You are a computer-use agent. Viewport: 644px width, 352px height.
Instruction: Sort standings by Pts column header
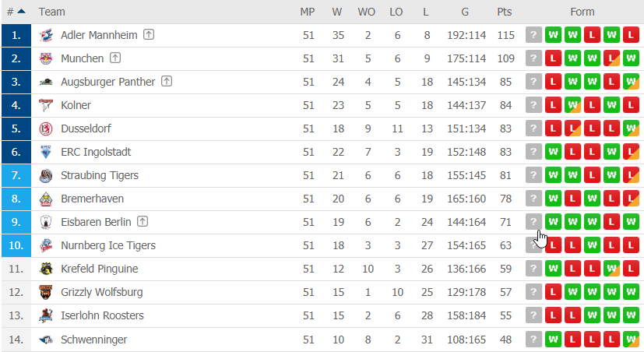tap(505, 12)
